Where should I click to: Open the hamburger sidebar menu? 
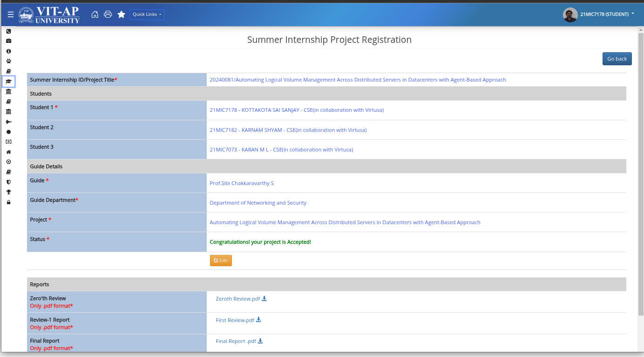pyautogui.click(x=11, y=14)
